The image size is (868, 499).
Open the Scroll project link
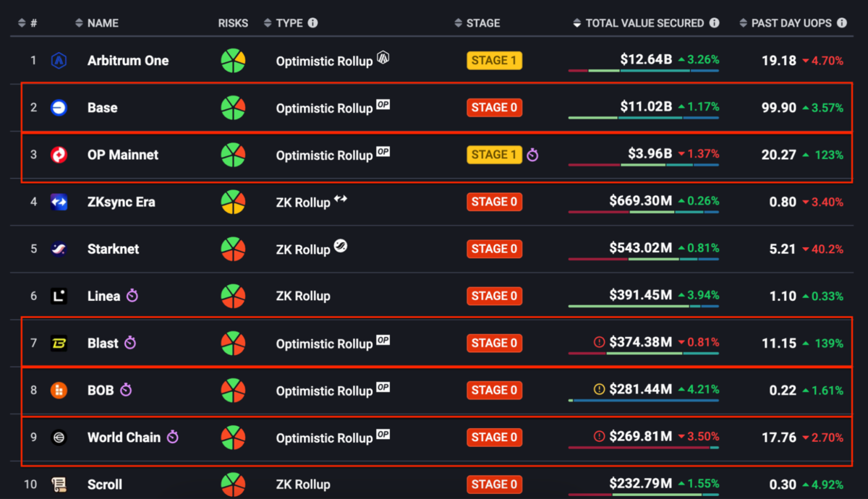click(x=105, y=485)
